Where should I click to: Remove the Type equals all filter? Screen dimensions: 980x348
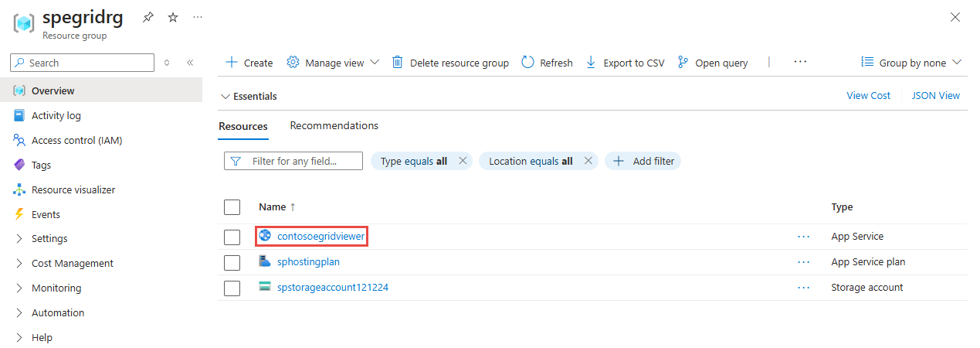[463, 161]
